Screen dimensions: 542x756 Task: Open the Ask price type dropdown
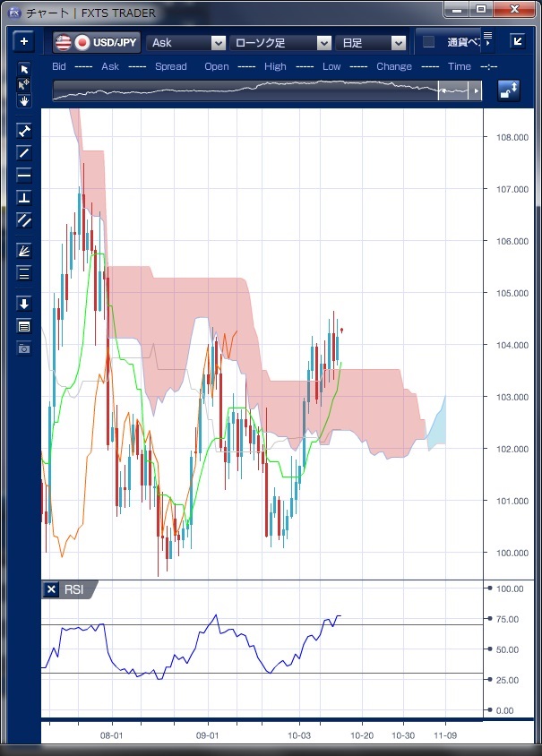coord(218,43)
